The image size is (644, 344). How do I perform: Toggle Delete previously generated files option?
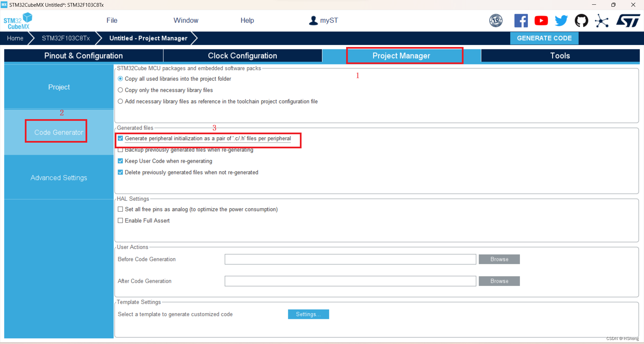click(x=120, y=173)
